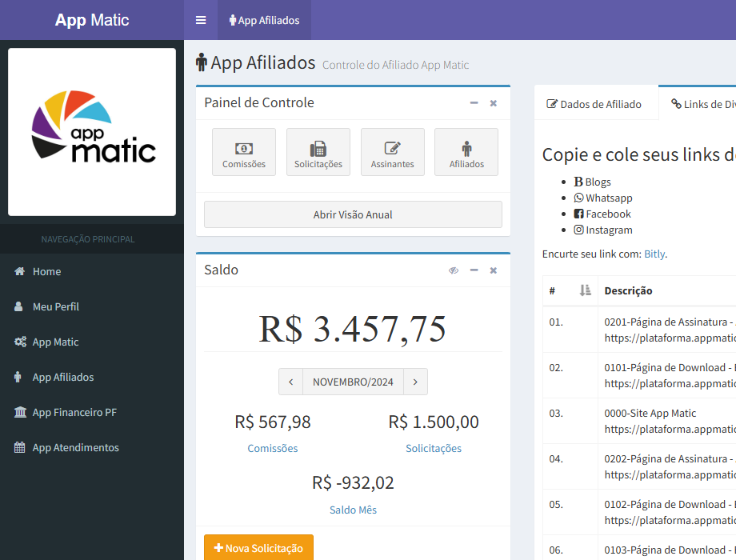Open Solicitações from the Painel de Controle

tap(318, 152)
